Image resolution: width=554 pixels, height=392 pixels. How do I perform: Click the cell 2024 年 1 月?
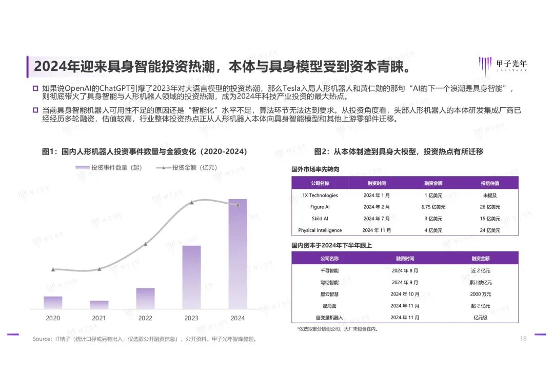pos(377,195)
